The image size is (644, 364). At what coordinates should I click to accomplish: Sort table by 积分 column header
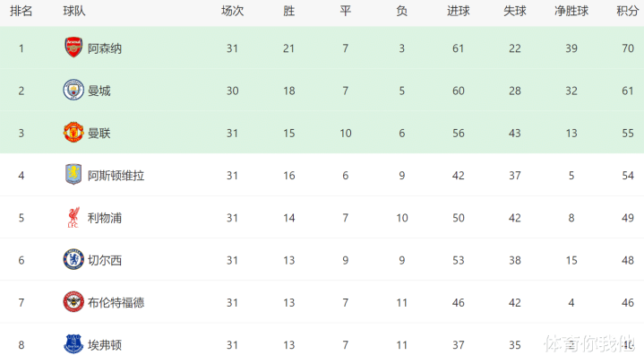point(627,12)
